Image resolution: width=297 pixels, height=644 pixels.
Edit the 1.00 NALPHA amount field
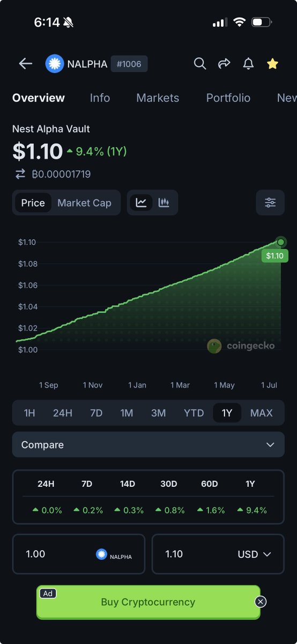(79, 554)
